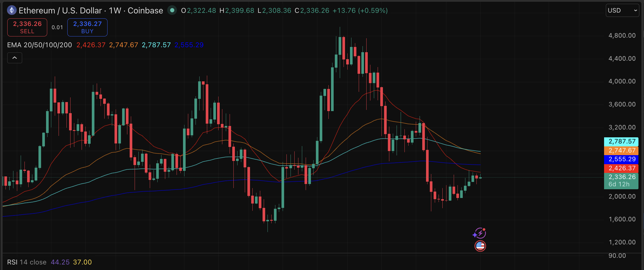Viewport: 644px width, 270px height.
Task: Click the 2,426.37 red EMA price label
Action: [621, 168]
